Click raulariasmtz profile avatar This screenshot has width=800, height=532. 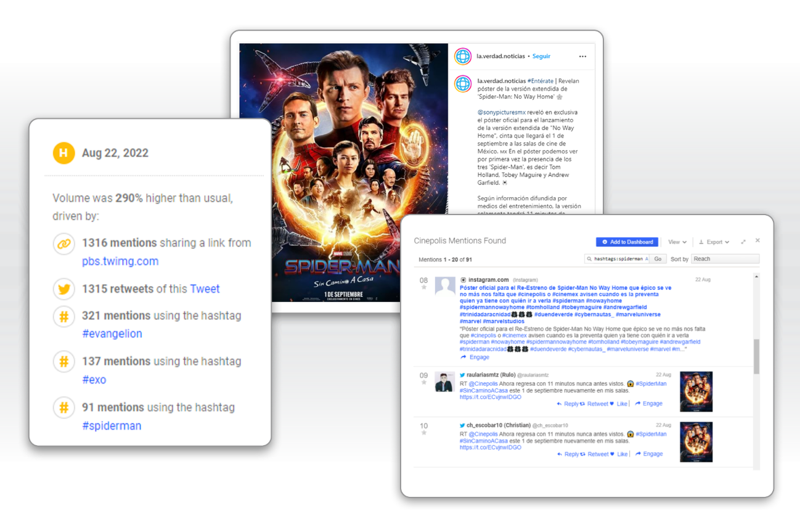click(445, 382)
